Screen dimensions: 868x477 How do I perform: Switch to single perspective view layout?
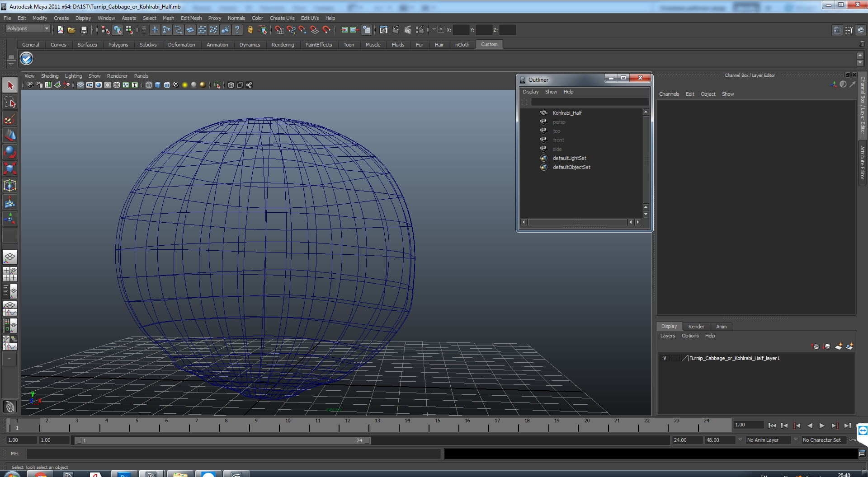10,257
